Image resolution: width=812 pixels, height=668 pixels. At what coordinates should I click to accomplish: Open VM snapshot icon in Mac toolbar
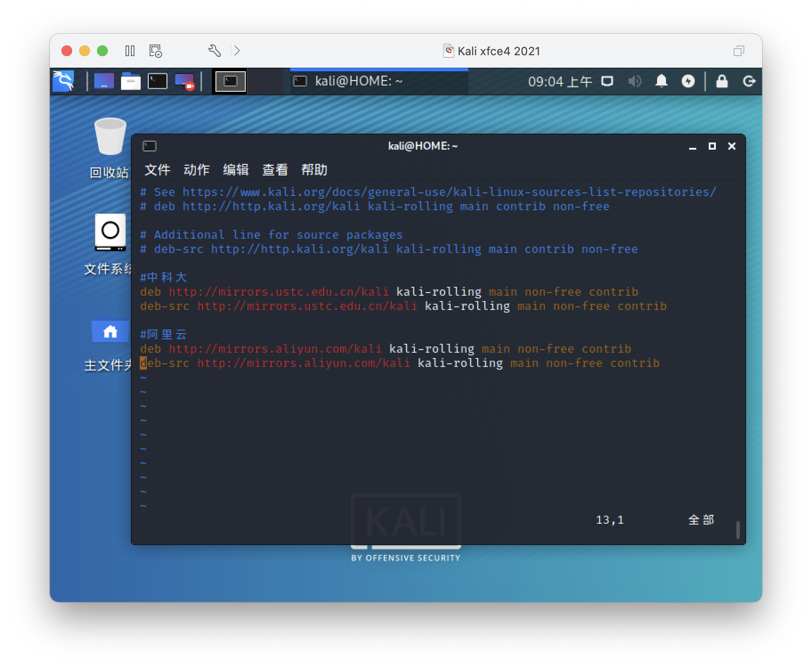(155, 51)
